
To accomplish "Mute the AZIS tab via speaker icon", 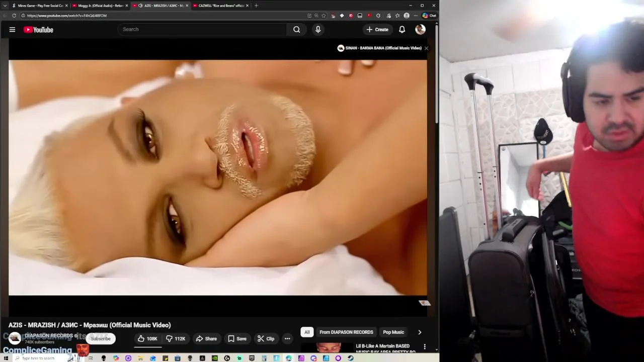I will tap(140, 6).
